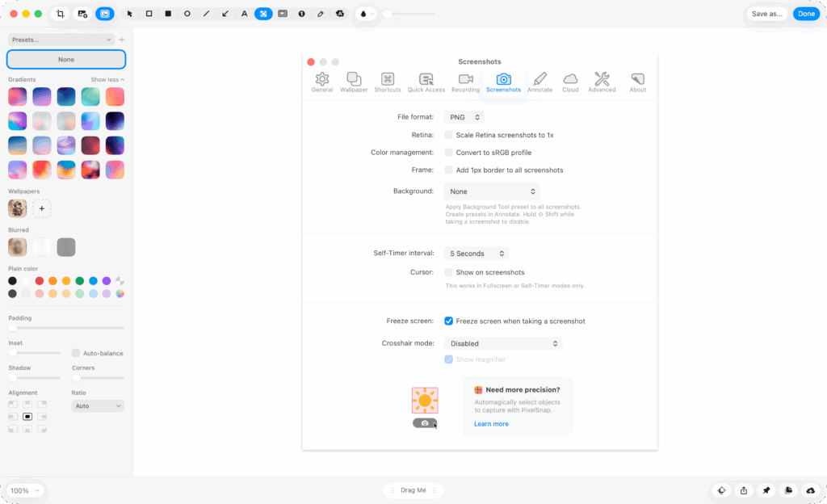The width and height of the screenshot is (827, 504).
Task: Uncheck Freeze screen when taking a screenshot
Action: 448,321
